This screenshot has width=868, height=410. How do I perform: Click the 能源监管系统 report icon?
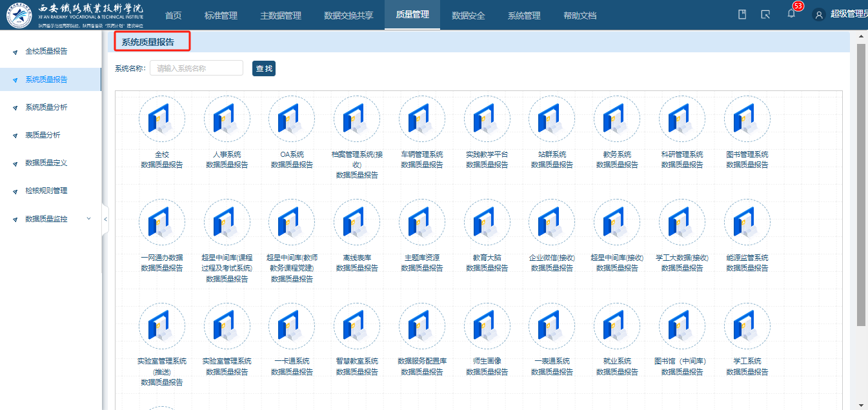pyautogui.click(x=747, y=223)
